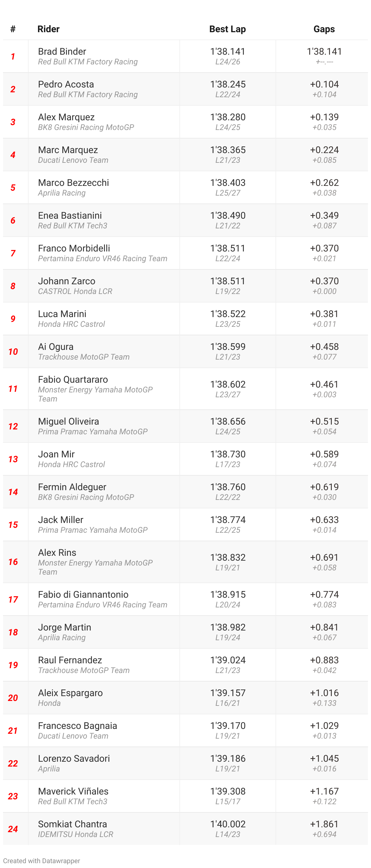Click Ai Ogura rider name
The width and height of the screenshot is (371, 868).
point(56,347)
